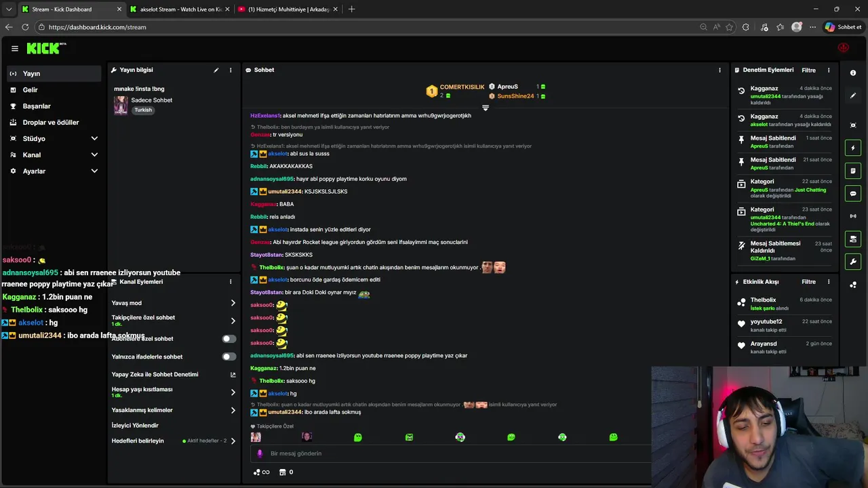Viewport: 868px width, 488px height.
Task: Open the Sohbet panel three-dot menu
Action: coord(719,70)
